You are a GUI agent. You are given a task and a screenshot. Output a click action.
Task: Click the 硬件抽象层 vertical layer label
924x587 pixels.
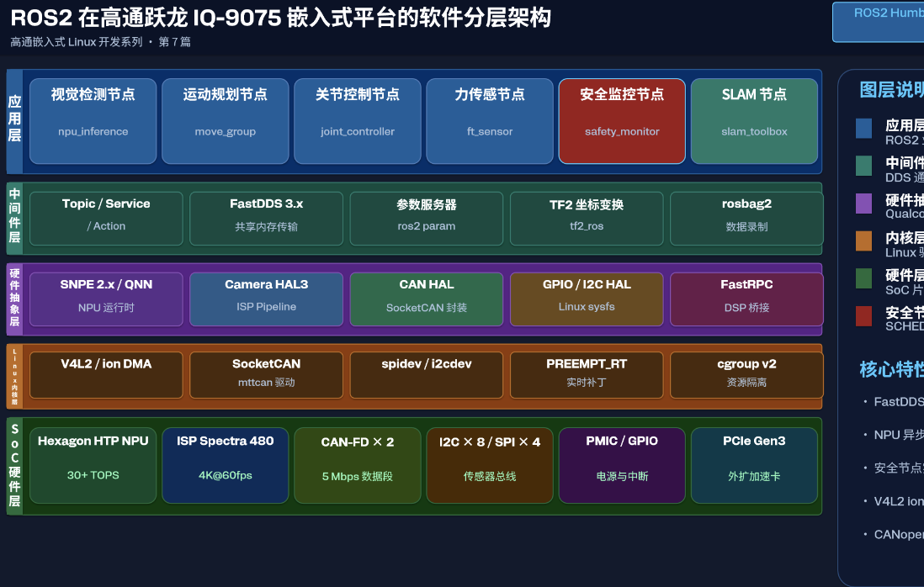(15, 298)
